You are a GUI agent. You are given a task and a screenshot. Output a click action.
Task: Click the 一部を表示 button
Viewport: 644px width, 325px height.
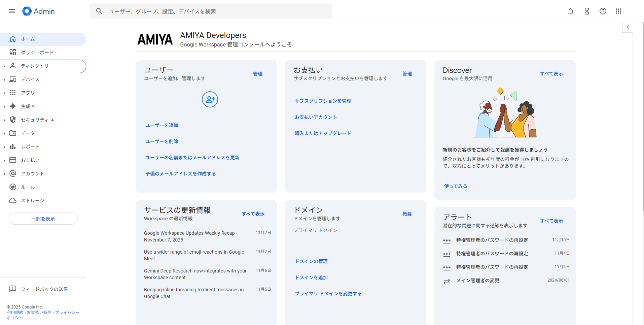43,219
